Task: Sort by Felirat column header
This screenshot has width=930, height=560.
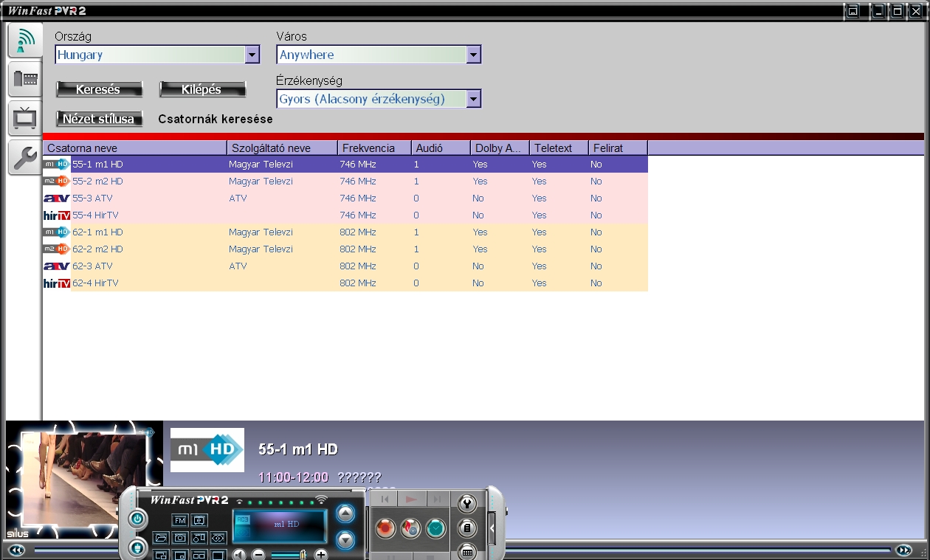Action: point(619,148)
